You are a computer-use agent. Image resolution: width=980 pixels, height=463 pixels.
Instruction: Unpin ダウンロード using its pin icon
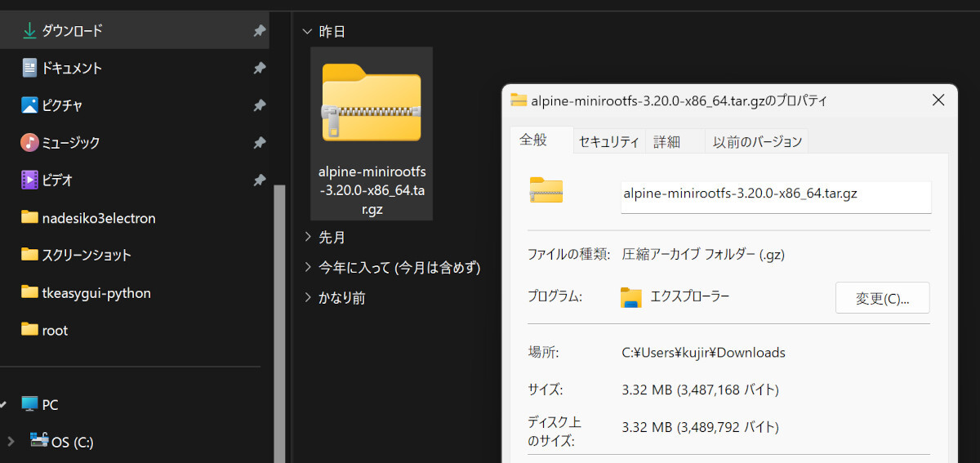coord(259,31)
